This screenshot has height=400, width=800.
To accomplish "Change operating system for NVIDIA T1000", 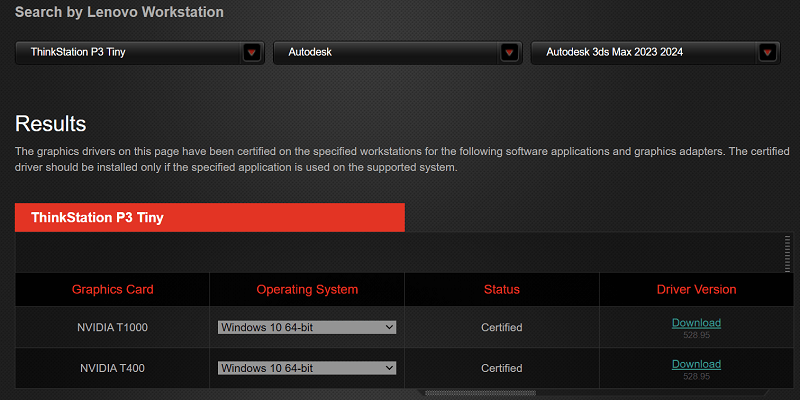I will tap(307, 328).
